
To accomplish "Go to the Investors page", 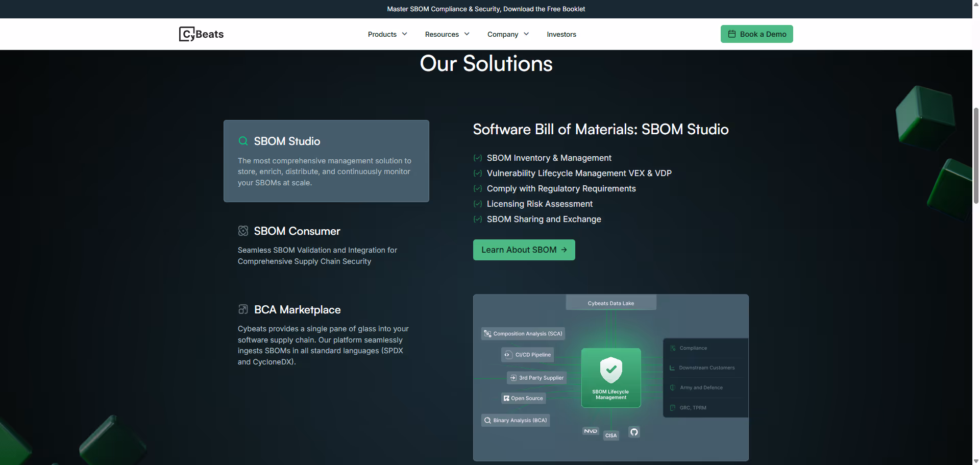I will pyautogui.click(x=561, y=34).
